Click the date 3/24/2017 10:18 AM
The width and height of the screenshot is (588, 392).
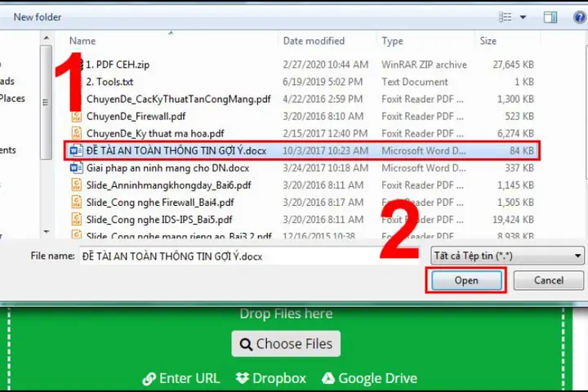pyautogui.click(x=326, y=168)
